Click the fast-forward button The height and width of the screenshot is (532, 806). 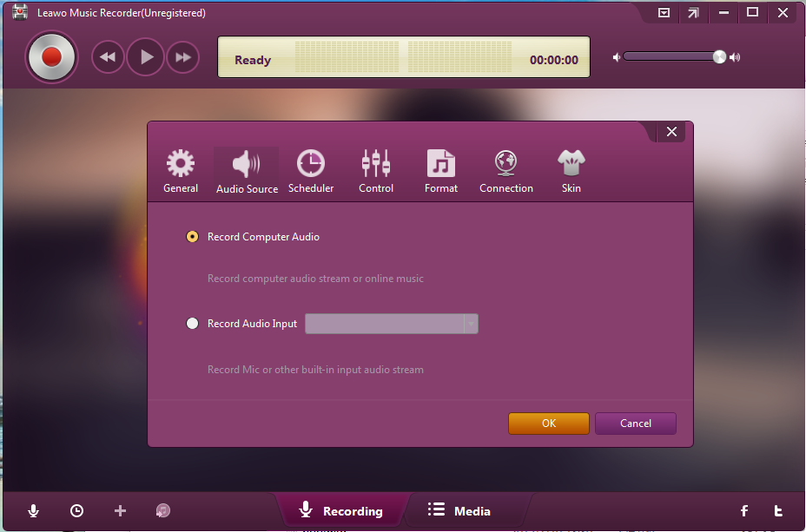(182, 57)
